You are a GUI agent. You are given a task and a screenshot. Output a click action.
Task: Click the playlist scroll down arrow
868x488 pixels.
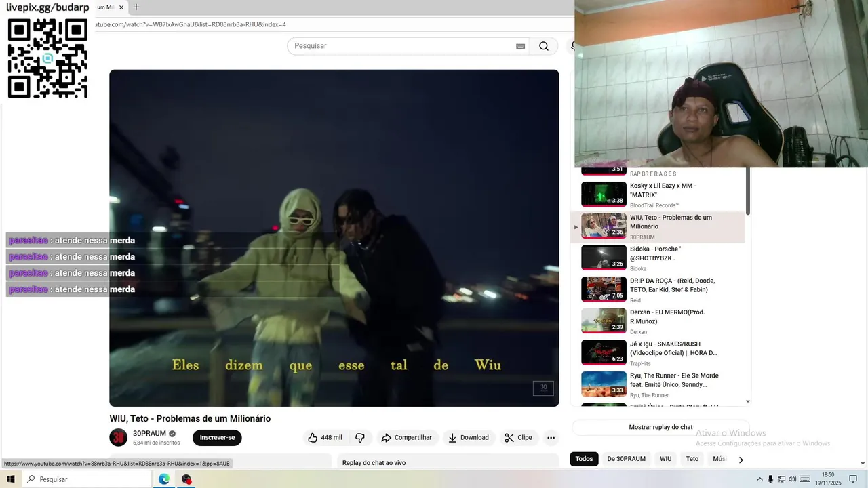pos(748,401)
